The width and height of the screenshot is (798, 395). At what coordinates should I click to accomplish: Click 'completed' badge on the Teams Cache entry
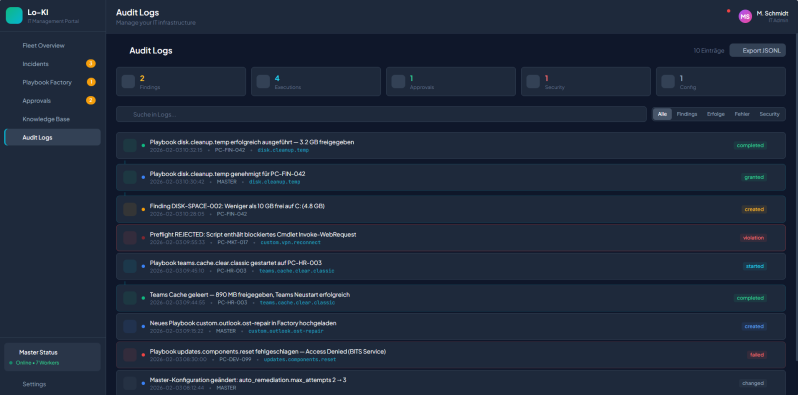[750, 298]
